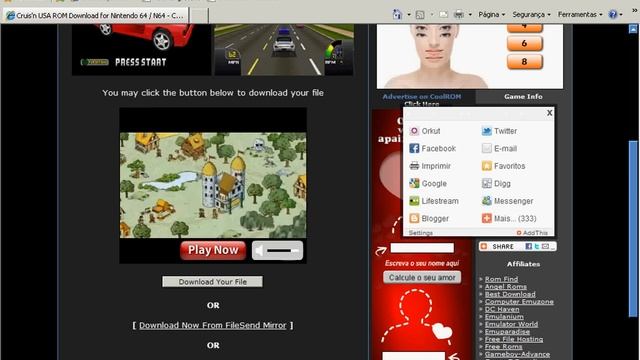Image resolution: width=640 pixels, height=360 pixels.
Task: Click the red car PRESS START screenshot
Action: (142, 49)
